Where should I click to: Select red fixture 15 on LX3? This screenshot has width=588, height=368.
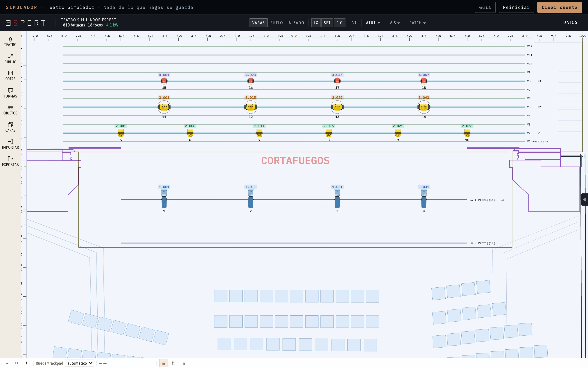[164, 81]
